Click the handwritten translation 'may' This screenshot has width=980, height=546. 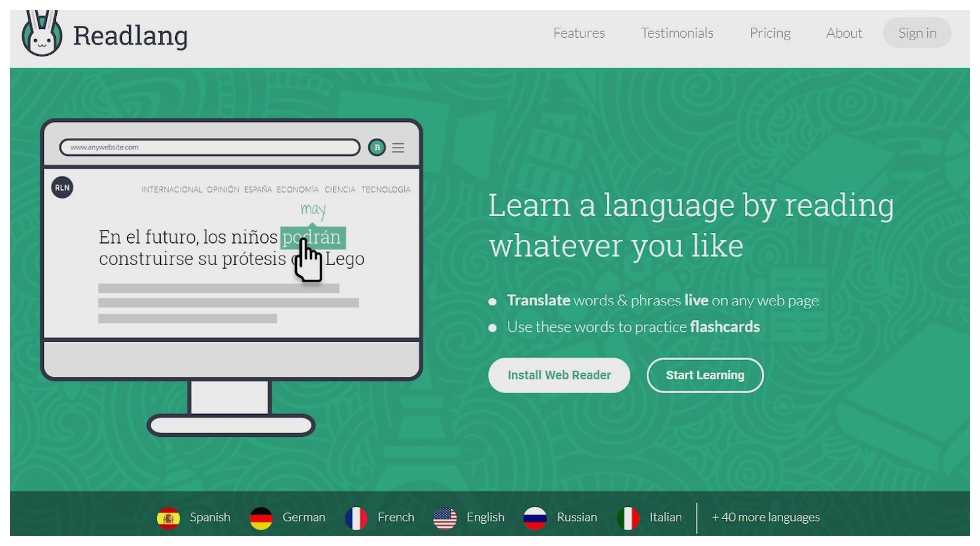tap(313, 210)
